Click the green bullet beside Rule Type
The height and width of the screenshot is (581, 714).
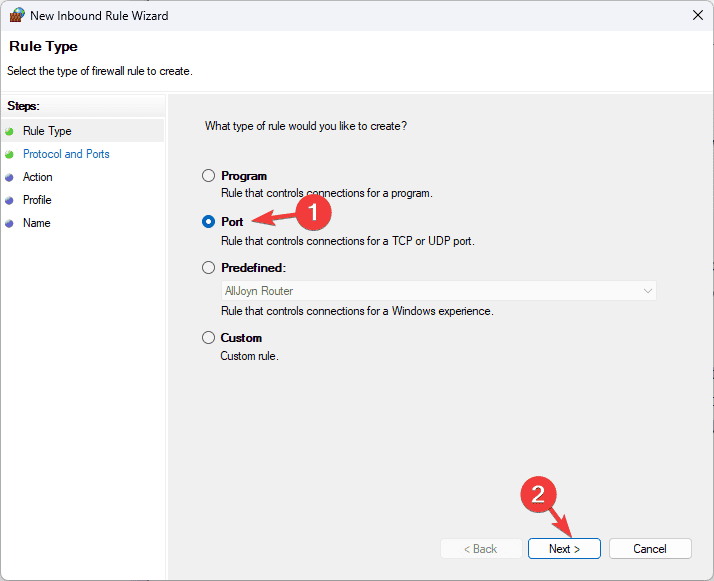click(x=10, y=131)
